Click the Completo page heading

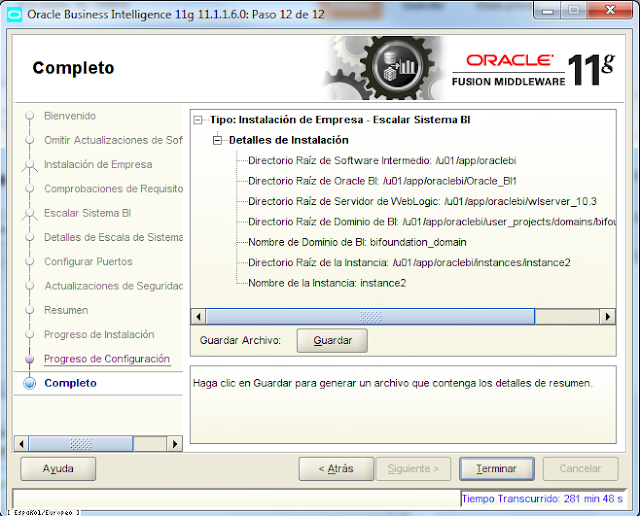pos(73,68)
